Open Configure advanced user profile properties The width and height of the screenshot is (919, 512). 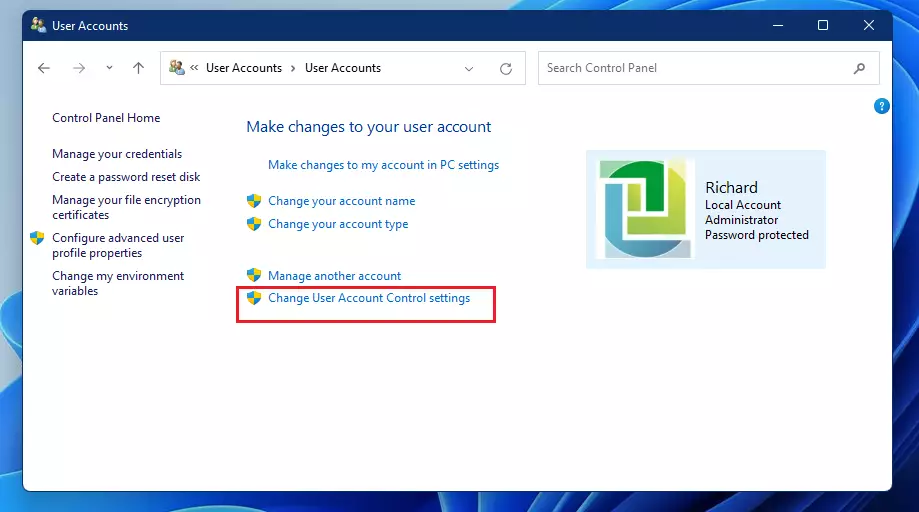pyautogui.click(x=118, y=245)
